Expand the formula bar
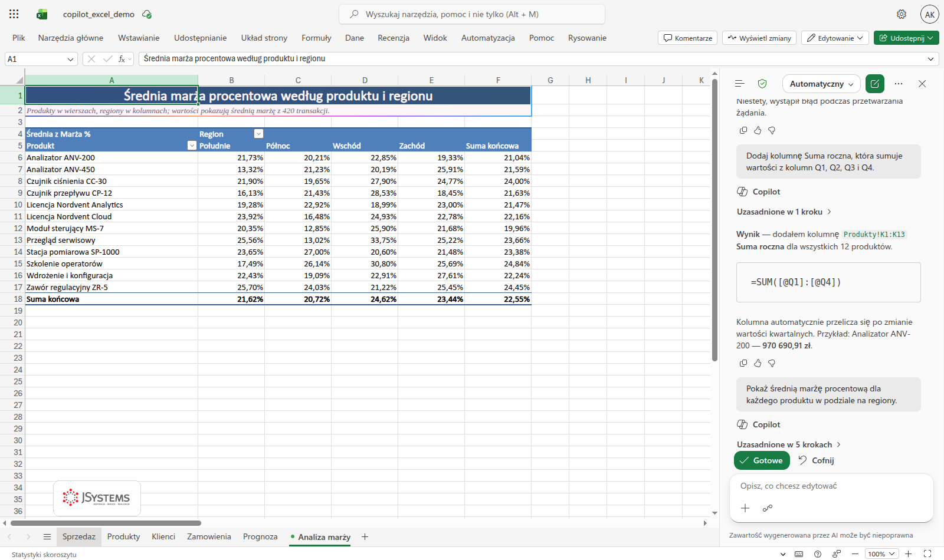Viewport: 944px width, 560px height. point(931,59)
